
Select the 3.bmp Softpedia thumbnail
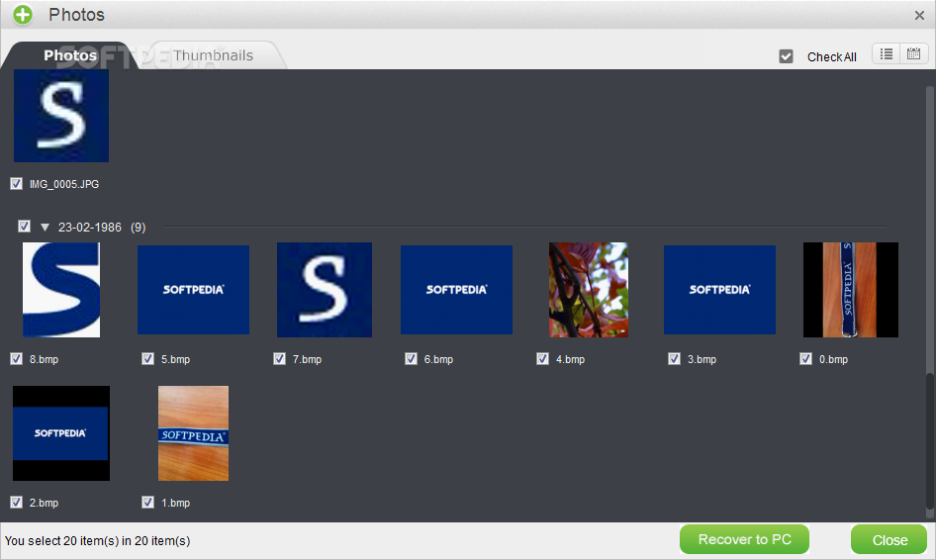(720, 290)
